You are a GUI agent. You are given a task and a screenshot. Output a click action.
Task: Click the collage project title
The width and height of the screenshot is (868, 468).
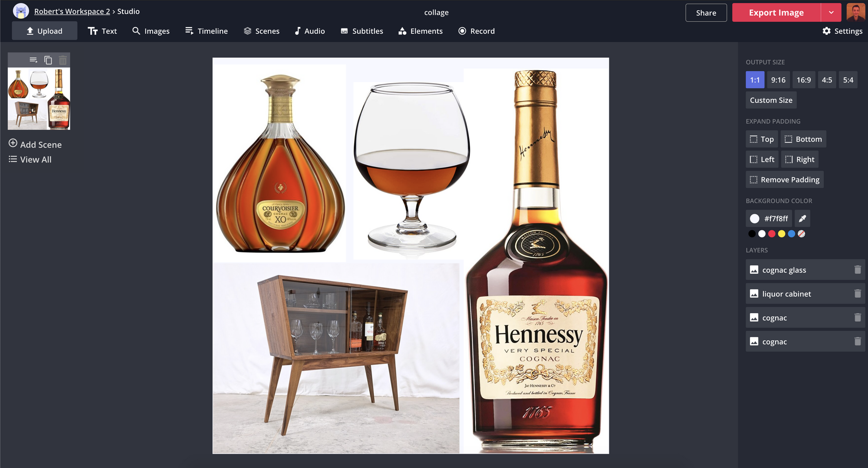[436, 13]
